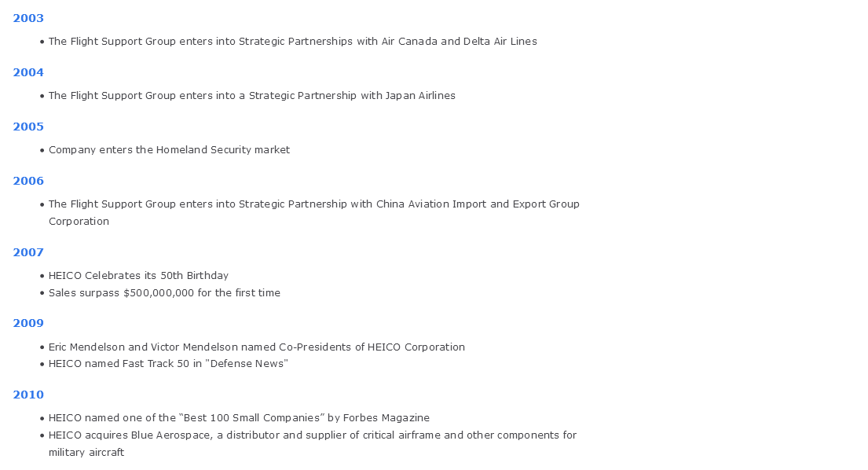Click the 2005 year heading
868x470 pixels.
tap(28, 127)
